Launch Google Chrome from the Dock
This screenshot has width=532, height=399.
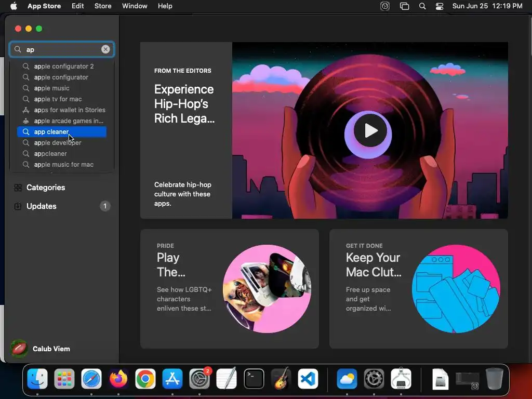tap(145, 379)
